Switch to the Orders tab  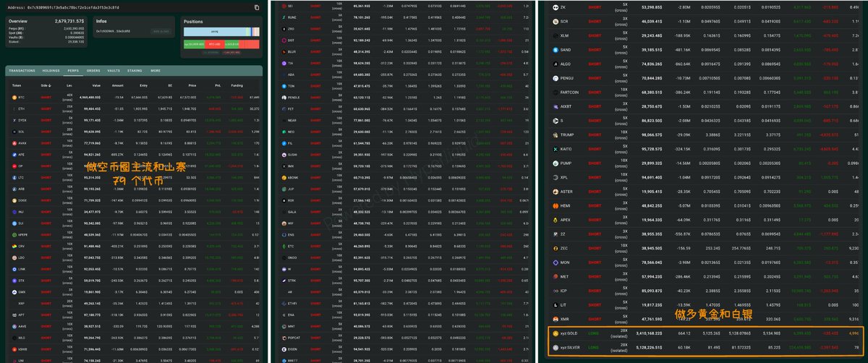(93, 71)
